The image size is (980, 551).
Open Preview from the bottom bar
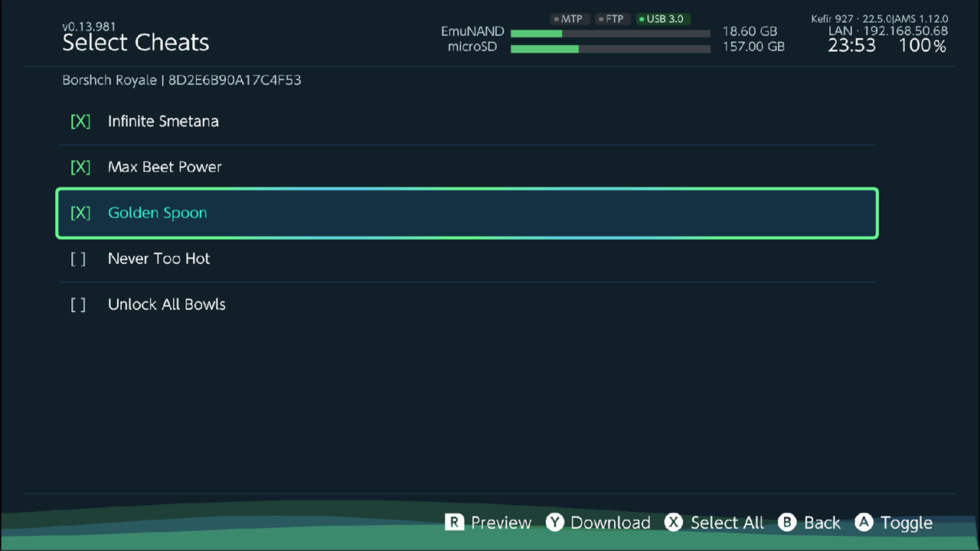501,523
